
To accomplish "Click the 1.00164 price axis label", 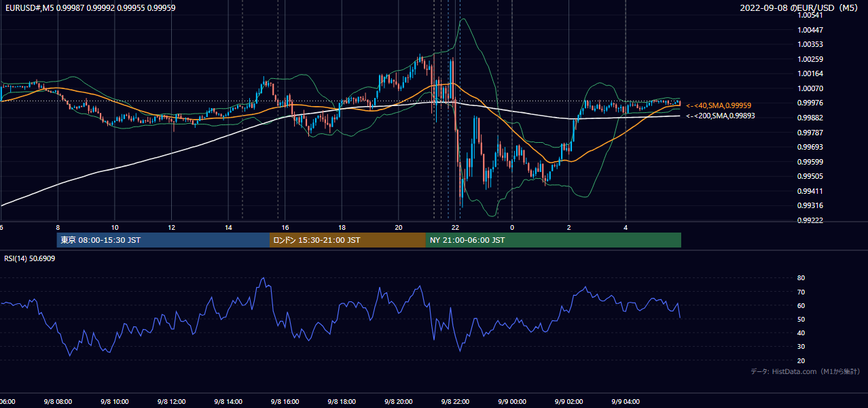I will [811, 74].
